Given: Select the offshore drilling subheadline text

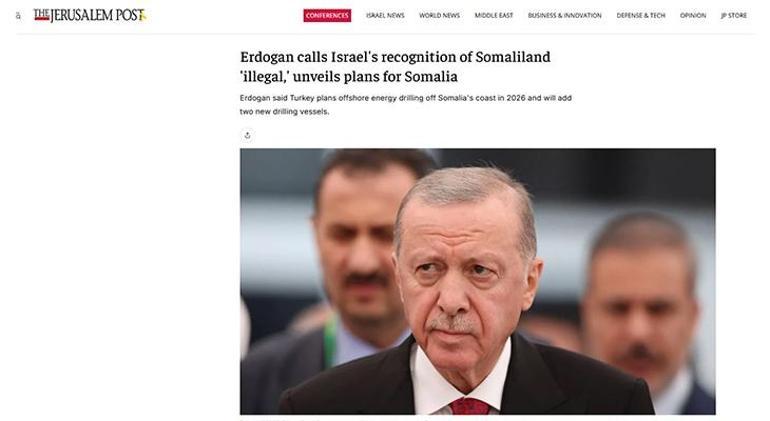Looking at the screenshot, I should click(x=406, y=105).
